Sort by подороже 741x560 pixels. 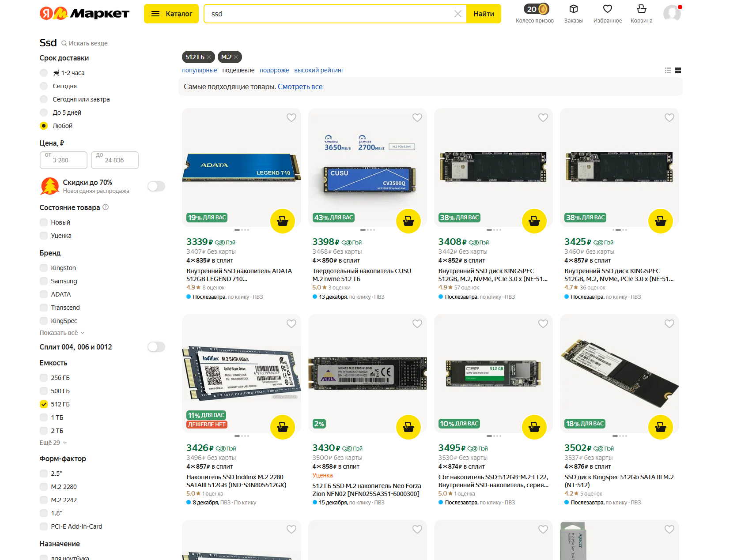(274, 70)
